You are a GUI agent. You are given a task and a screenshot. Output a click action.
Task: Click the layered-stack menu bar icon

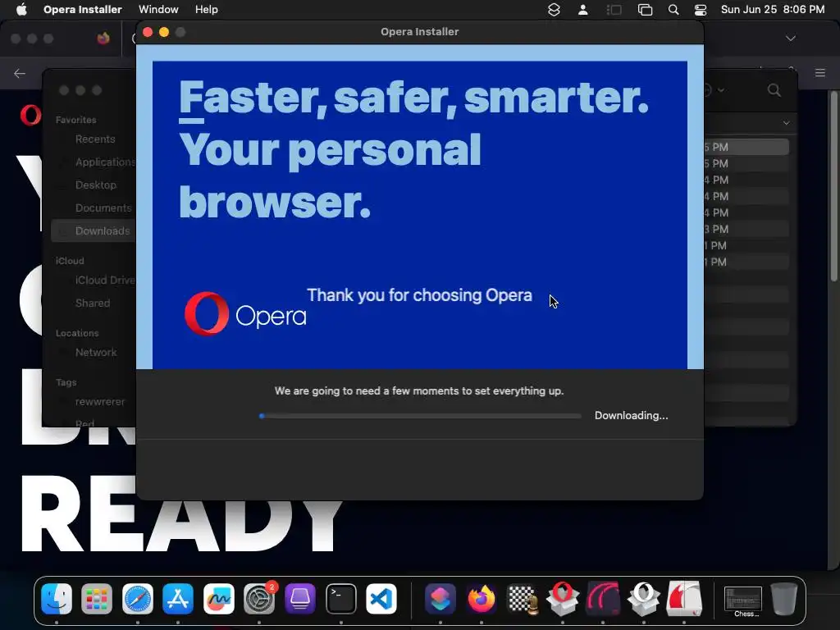[554, 10]
